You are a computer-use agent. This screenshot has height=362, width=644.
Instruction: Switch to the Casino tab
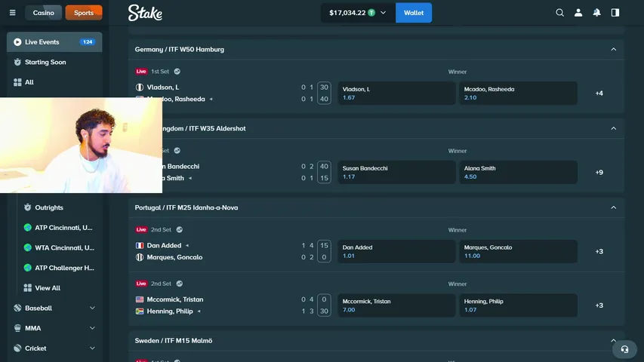[x=44, y=13]
